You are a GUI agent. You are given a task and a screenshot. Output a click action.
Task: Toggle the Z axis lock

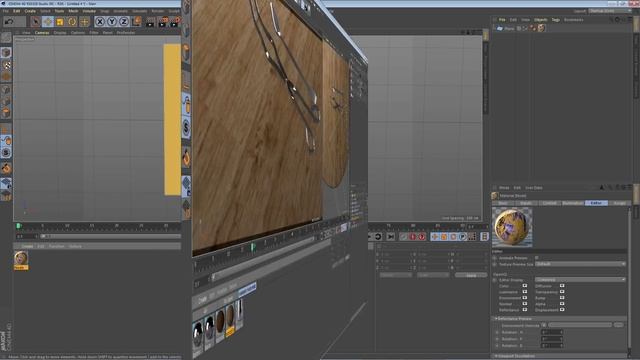[124, 21]
